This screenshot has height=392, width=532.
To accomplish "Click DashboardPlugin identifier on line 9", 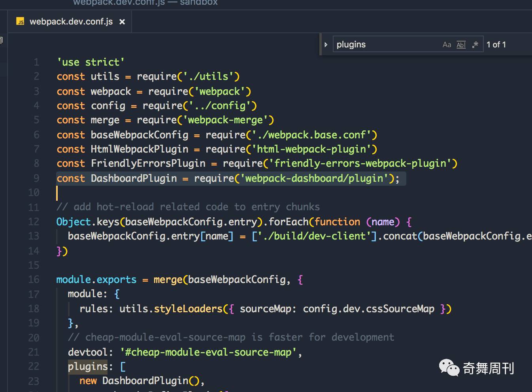I will 134,179.
